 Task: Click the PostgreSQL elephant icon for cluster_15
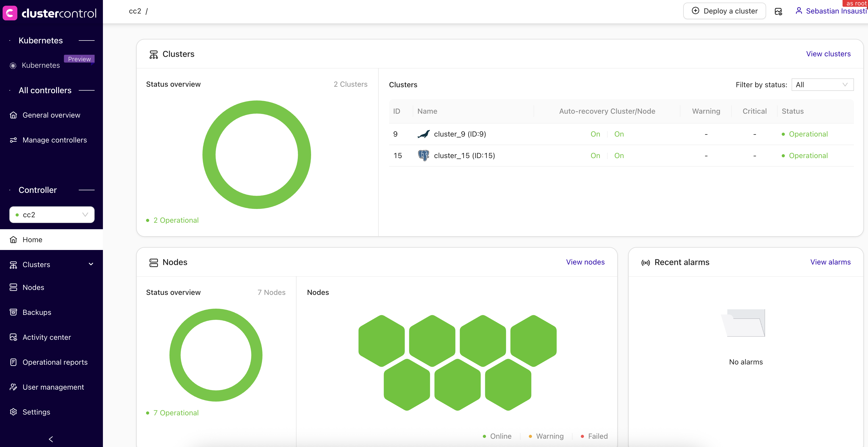423,155
